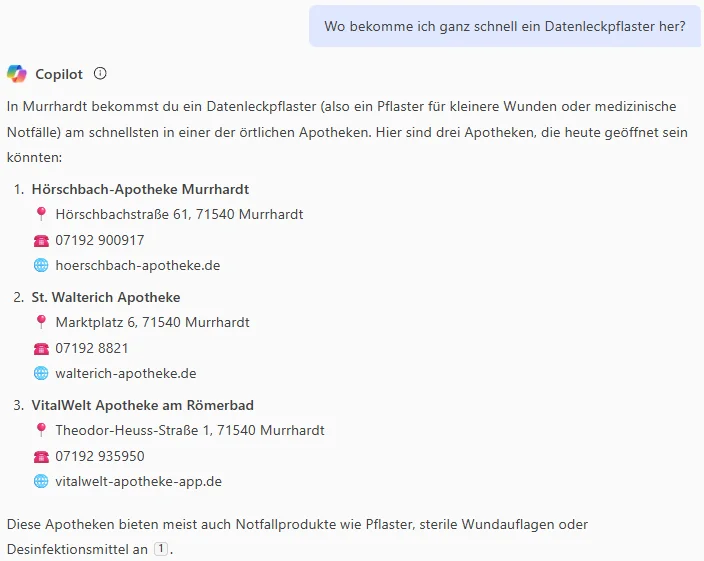Click the globe icon beside walterich-apotheke.de
704x561 pixels.
[41, 373]
